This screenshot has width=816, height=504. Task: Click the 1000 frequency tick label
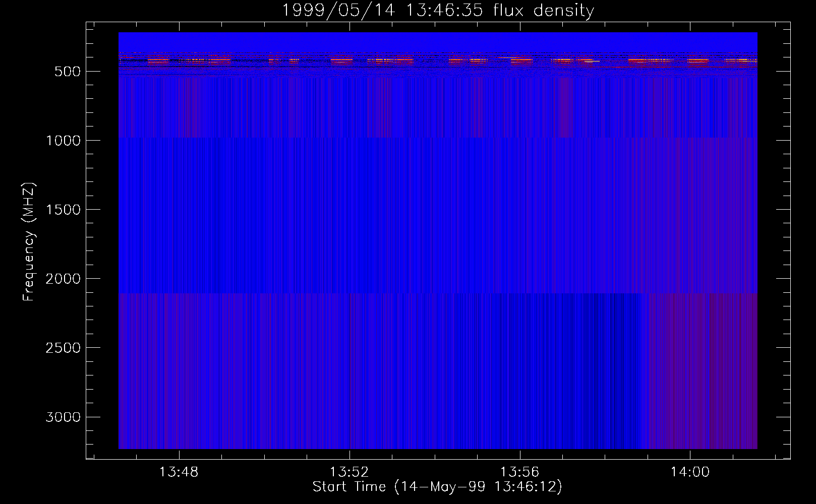point(63,141)
